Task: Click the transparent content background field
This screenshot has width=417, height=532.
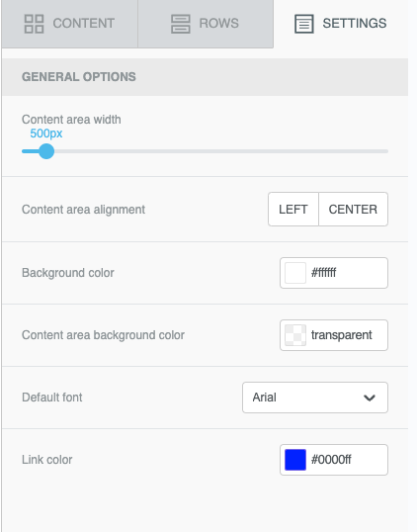Action: click(x=334, y=335)
